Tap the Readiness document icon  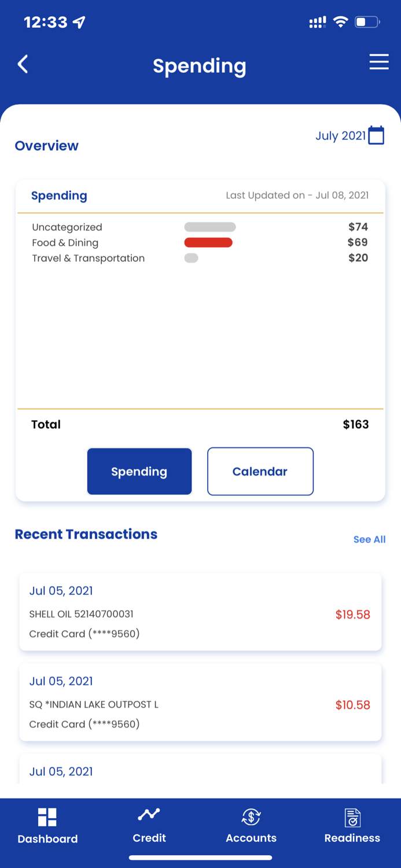click(x=352, y=817)
